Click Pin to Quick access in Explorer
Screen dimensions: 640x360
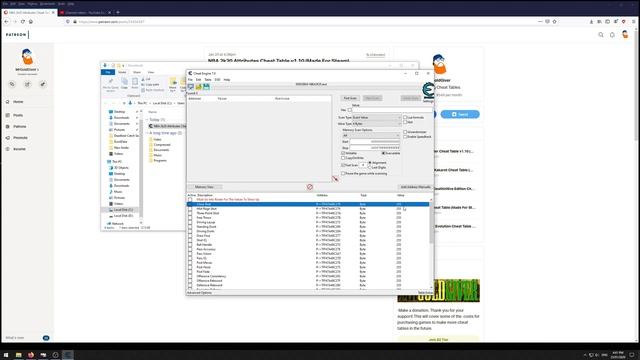pos(111,84)
